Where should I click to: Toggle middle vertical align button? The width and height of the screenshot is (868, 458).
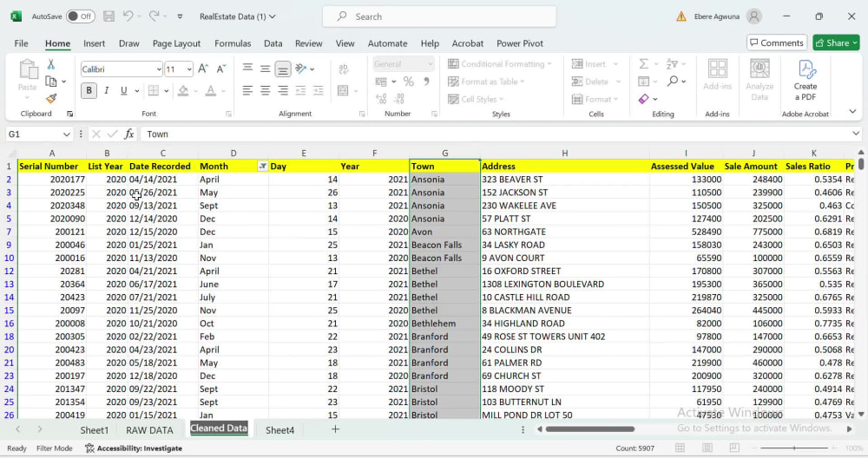pos(265,69)
